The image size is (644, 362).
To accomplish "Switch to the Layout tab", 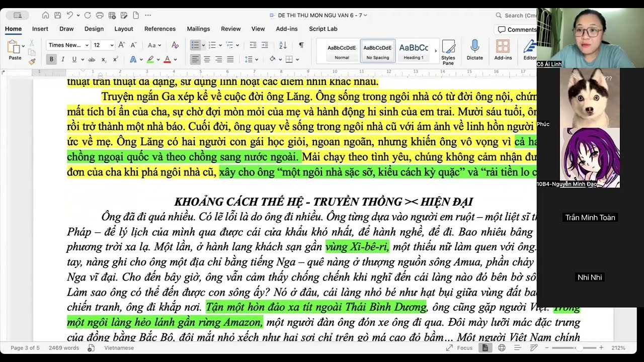I will (x=124, y=29).
